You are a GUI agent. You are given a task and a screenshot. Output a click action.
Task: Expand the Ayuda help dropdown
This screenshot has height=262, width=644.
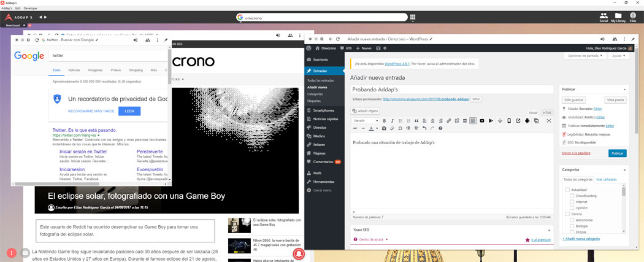(x=618, y=55)
